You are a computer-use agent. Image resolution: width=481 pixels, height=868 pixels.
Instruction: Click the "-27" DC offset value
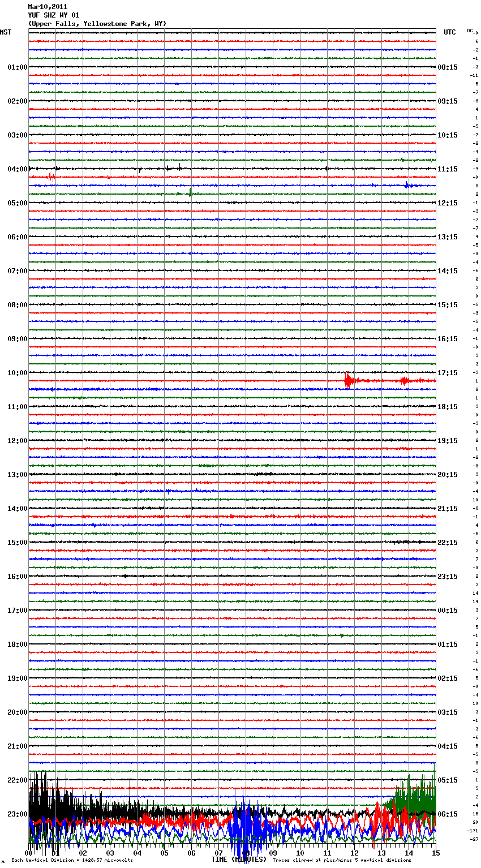tap(475, 839)
